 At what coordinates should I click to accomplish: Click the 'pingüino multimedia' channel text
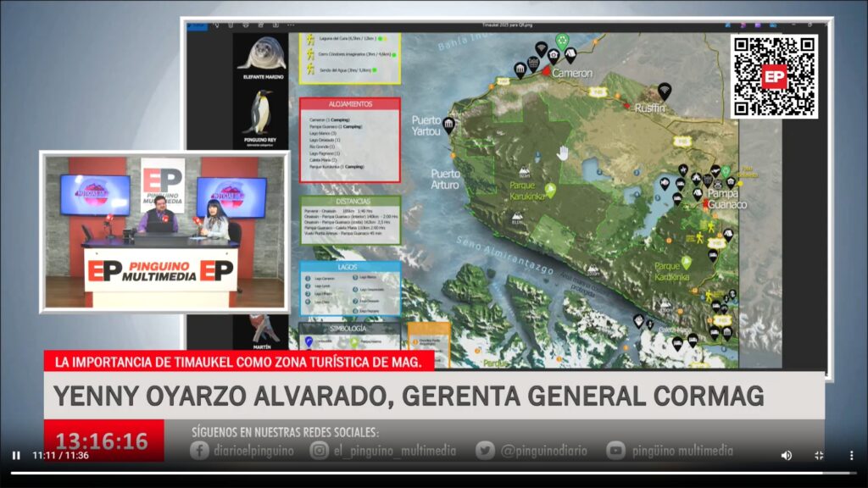click(x=682, y=451)
